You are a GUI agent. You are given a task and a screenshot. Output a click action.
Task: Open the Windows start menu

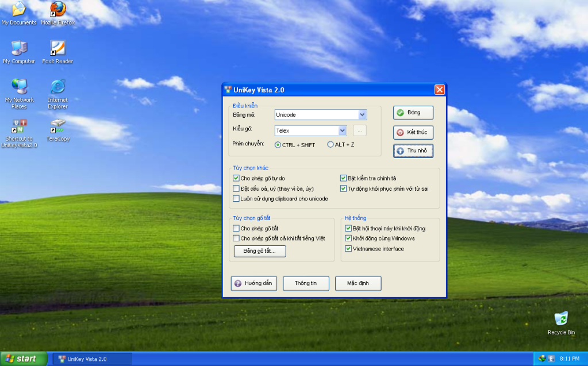coord(24,359)
